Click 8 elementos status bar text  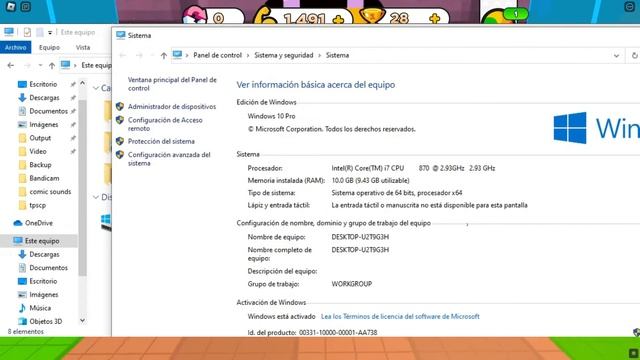coord(25,331)
